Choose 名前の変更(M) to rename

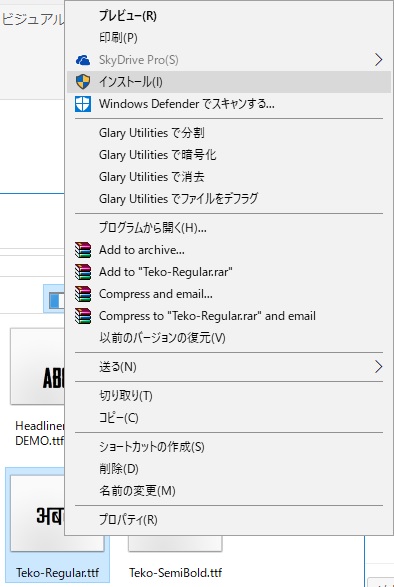click(x=229, y=491)
